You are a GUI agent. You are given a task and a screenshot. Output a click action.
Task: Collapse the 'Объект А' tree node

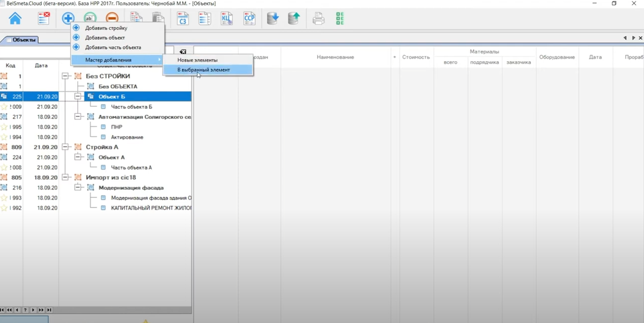78,157
